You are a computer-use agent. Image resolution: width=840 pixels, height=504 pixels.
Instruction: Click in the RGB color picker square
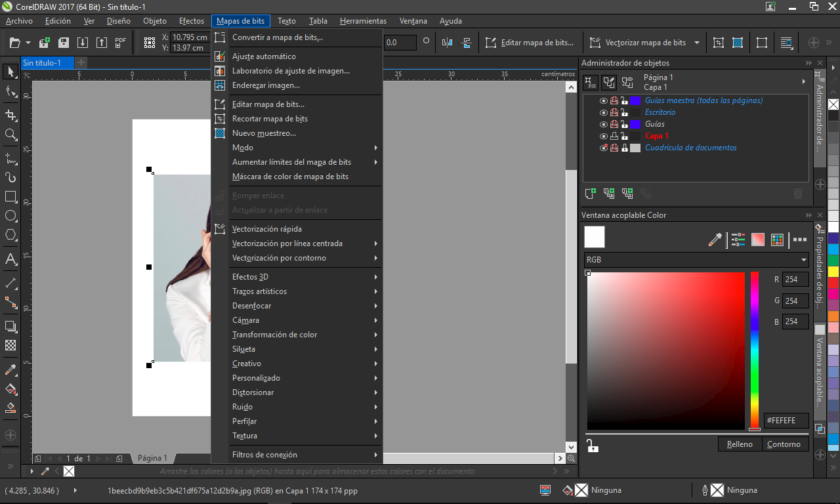(666, 350)
